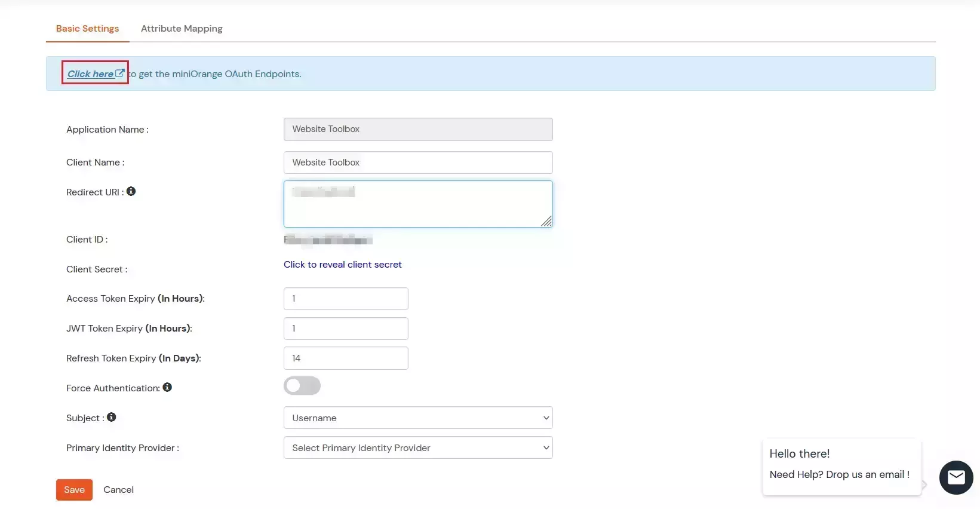980x509 pixels.
Task: Open the external link icon beside Click here
Action: tap(120, 73)
